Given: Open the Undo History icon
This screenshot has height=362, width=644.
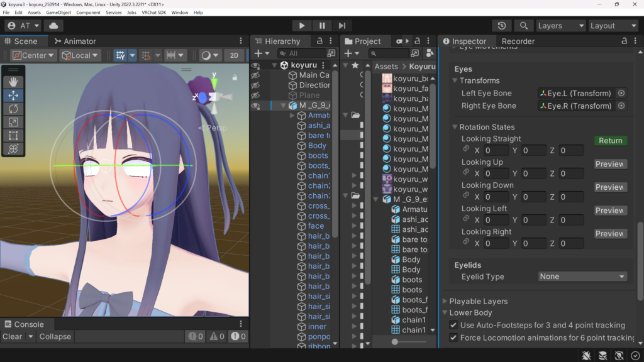Looking at the screenshot, I should tap(501, 26).
